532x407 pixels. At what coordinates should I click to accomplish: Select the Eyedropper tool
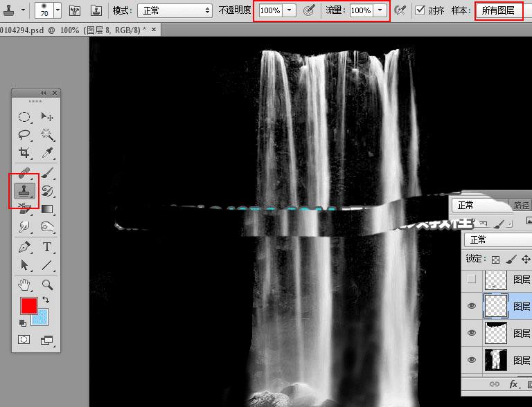[x=47, y=152]
